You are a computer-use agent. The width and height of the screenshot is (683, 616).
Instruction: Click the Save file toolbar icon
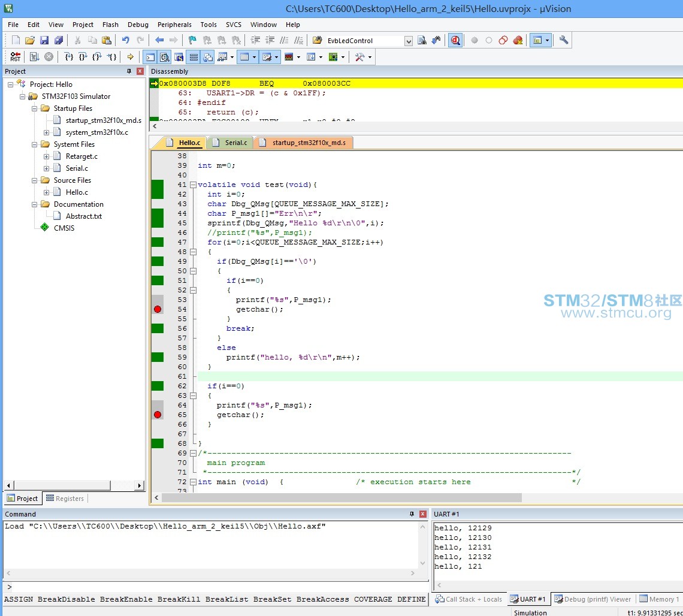click(44, 41)
